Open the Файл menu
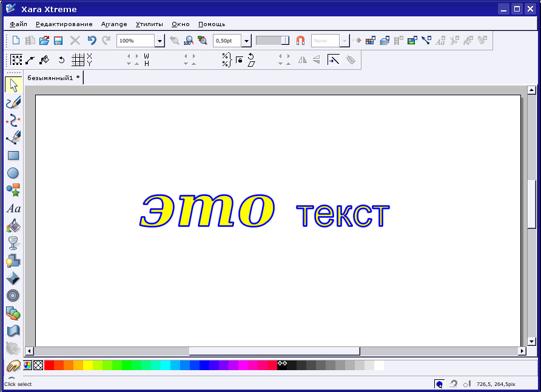 [x=18, y=24]
